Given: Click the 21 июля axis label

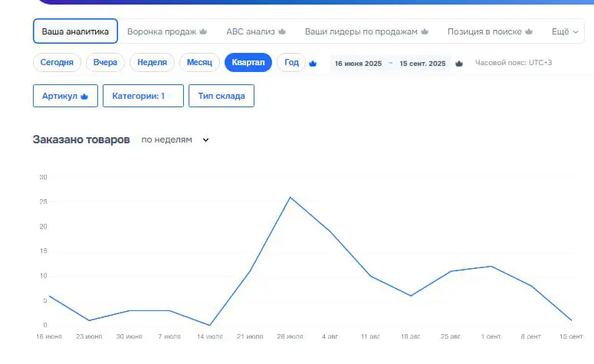Looking at the screenshot, I should (x=250, y=336).
